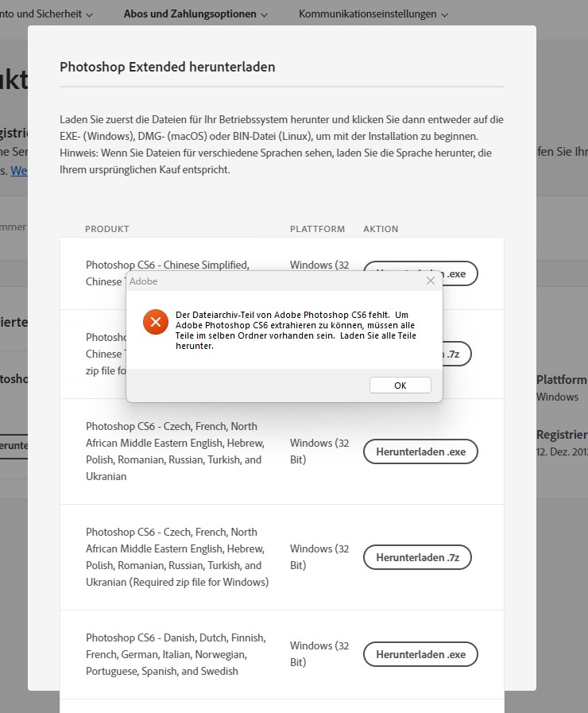Screen dimensions: 588x713
Task: Dismiss the error message by clicking OK
Action: [400, 385]
